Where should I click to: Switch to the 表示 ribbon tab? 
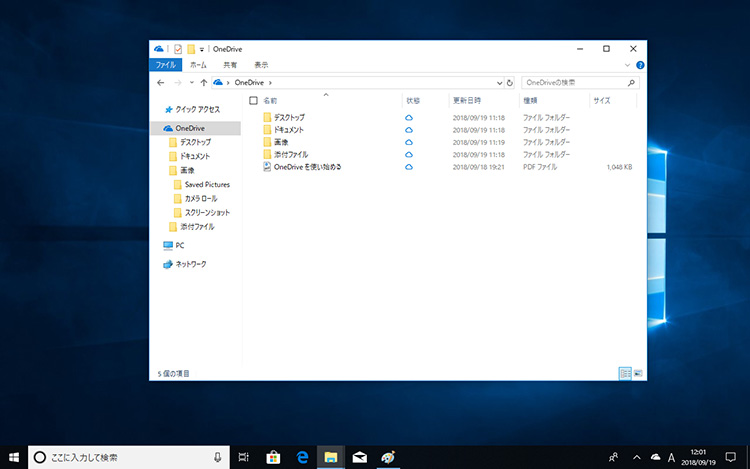[261, 64]
